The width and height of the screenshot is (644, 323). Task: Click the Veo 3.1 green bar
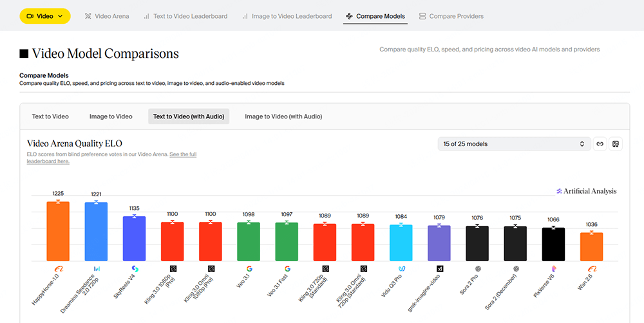tap(249, 242)
